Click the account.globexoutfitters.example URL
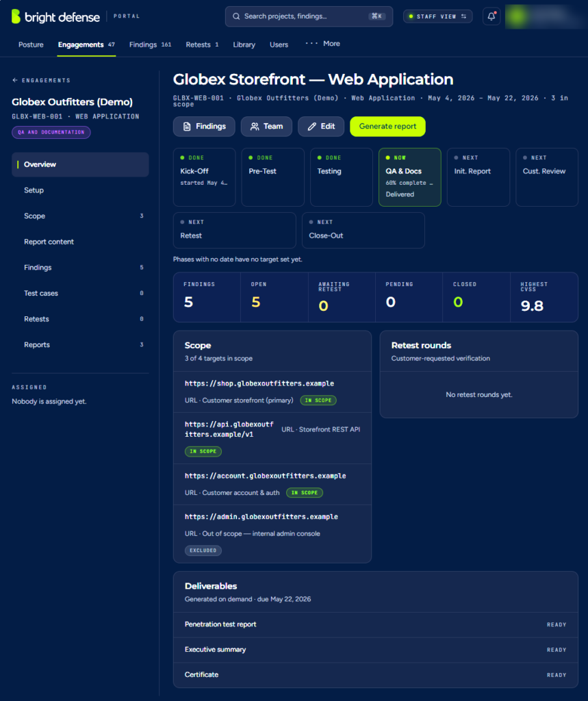The image size is (588, 701). click(265, 476)
